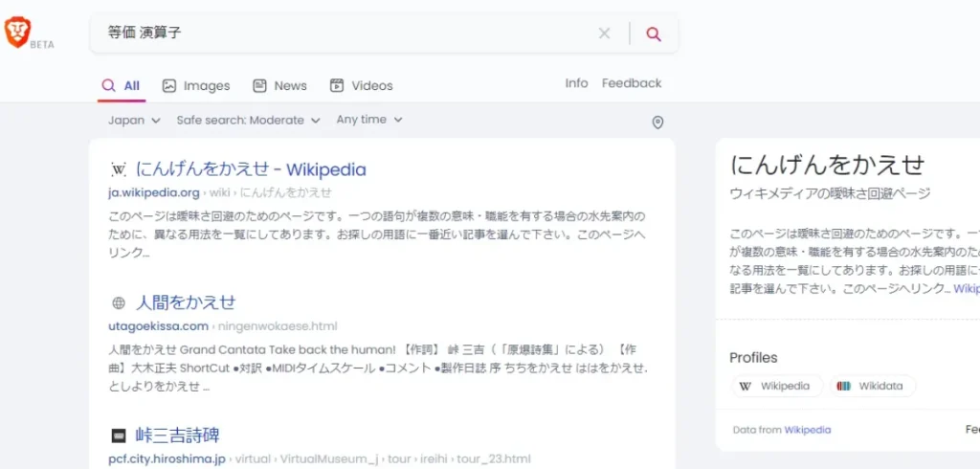Click the globe favicon beside 人間をかえせ
This screenshot has height=469, width=980.
click(x=119, y=303)
